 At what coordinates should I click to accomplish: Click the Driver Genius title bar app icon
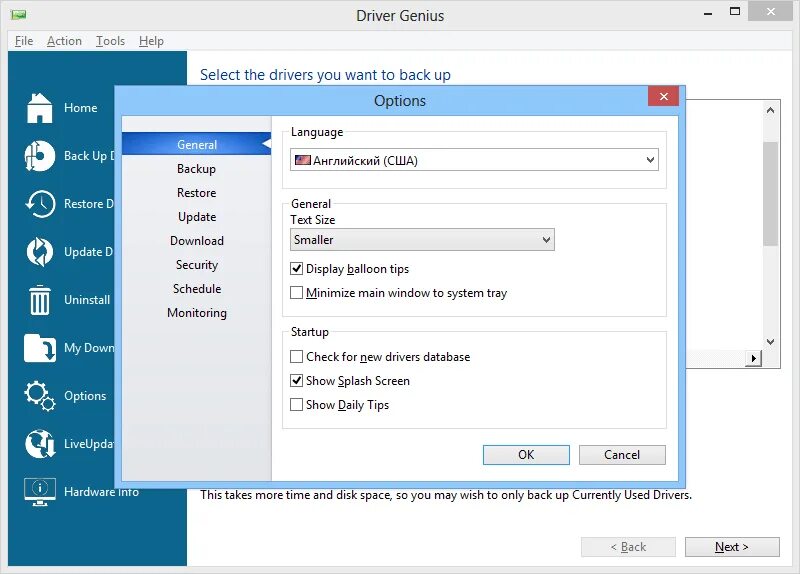(18, 14)
